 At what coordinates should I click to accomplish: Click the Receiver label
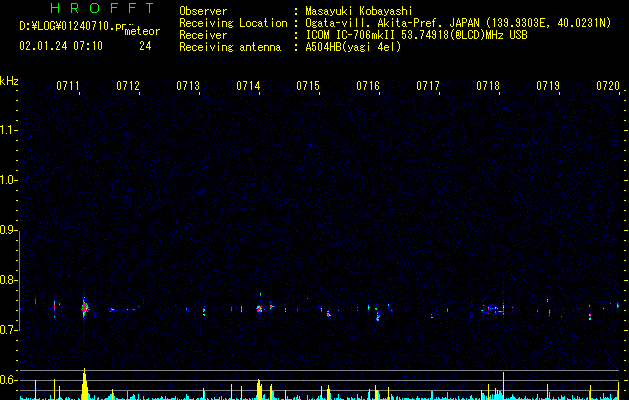click(x=203, y=35)
